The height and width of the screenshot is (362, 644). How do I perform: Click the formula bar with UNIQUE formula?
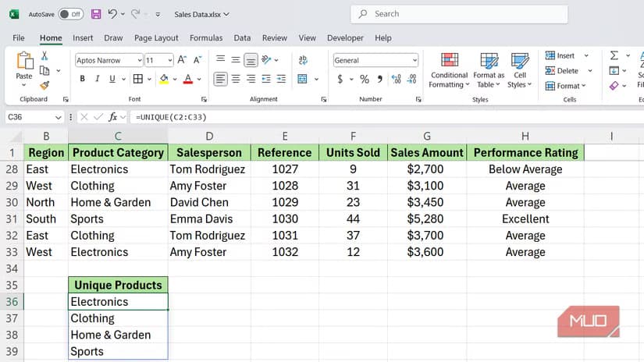pyautogui.click(x=386, y=117)
